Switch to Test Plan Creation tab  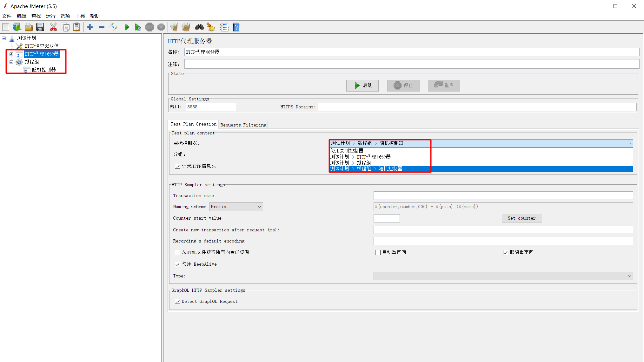click(193, 124)
